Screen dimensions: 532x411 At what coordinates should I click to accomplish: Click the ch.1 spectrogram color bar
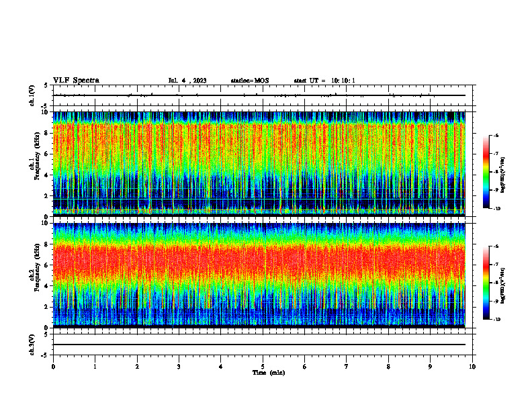(x=486, y=172)
